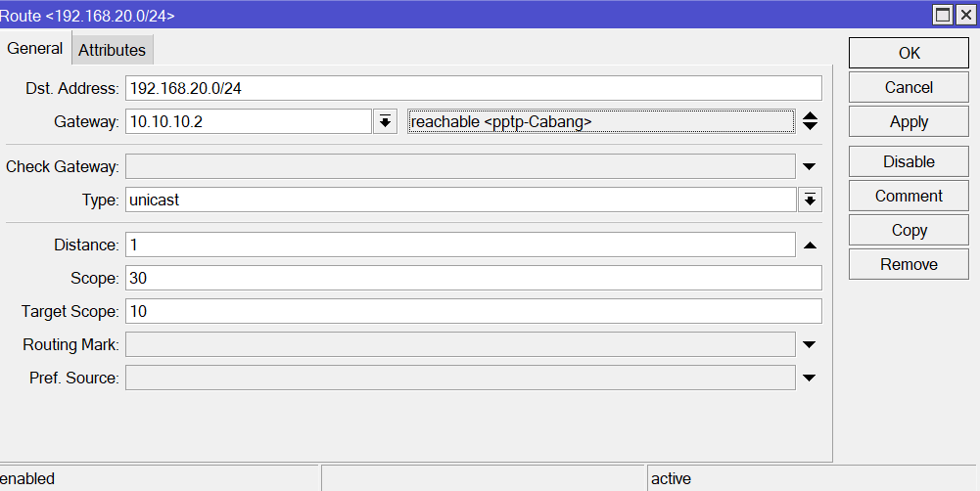Select the reachable pptp-Cabang status box
This screenshot has height=491, width=980.
click(x=601, y=121)
